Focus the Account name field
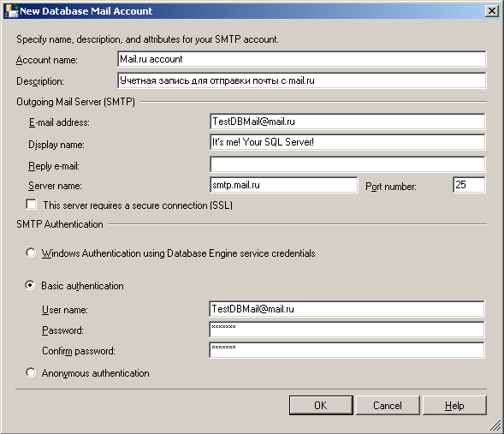The image size is (504, 434). pyautogui.click(x=302, y=59)
